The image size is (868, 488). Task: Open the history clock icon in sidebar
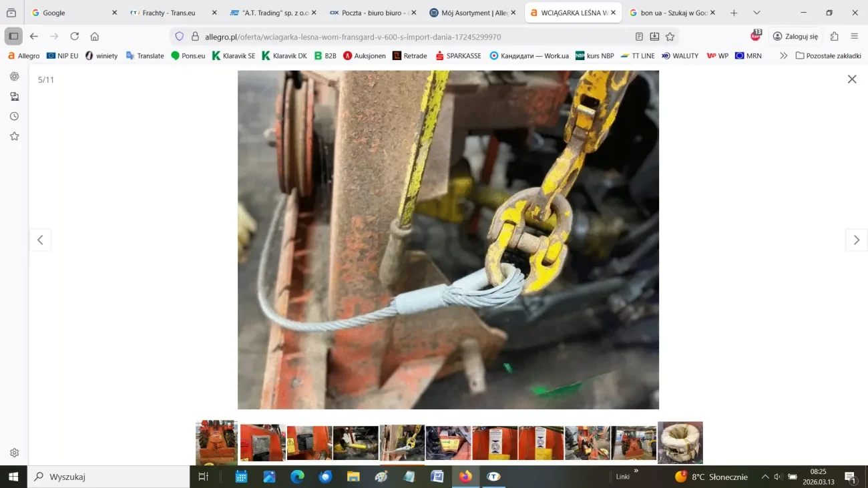[x=14, y=116]
